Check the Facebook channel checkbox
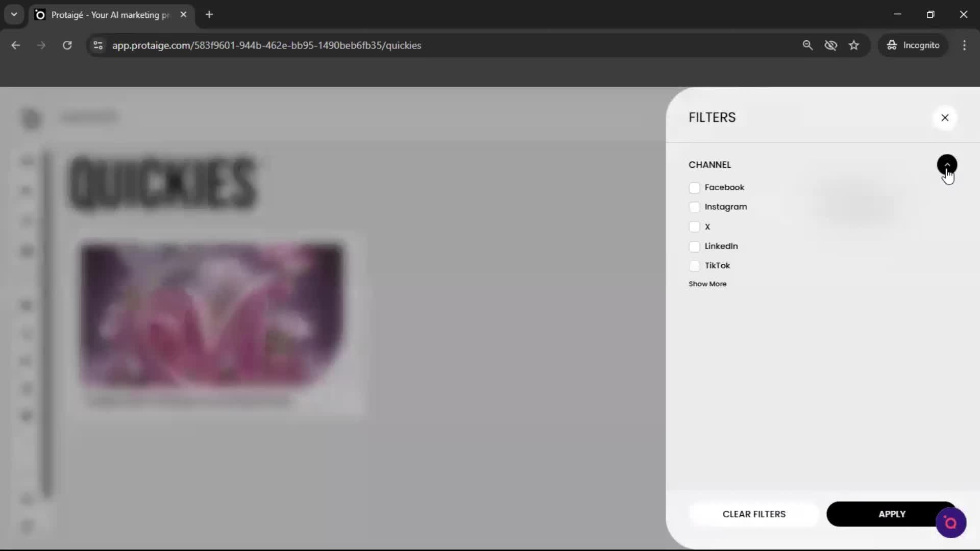 point(695,188)
